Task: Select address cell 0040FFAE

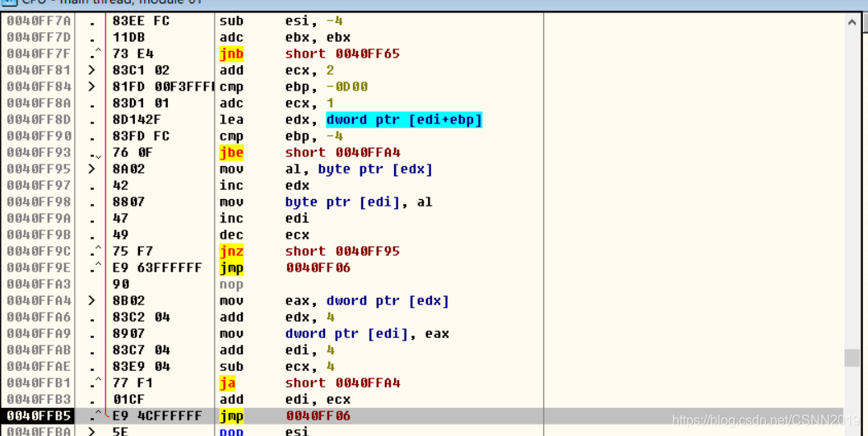Action: [x=39, y=367]
